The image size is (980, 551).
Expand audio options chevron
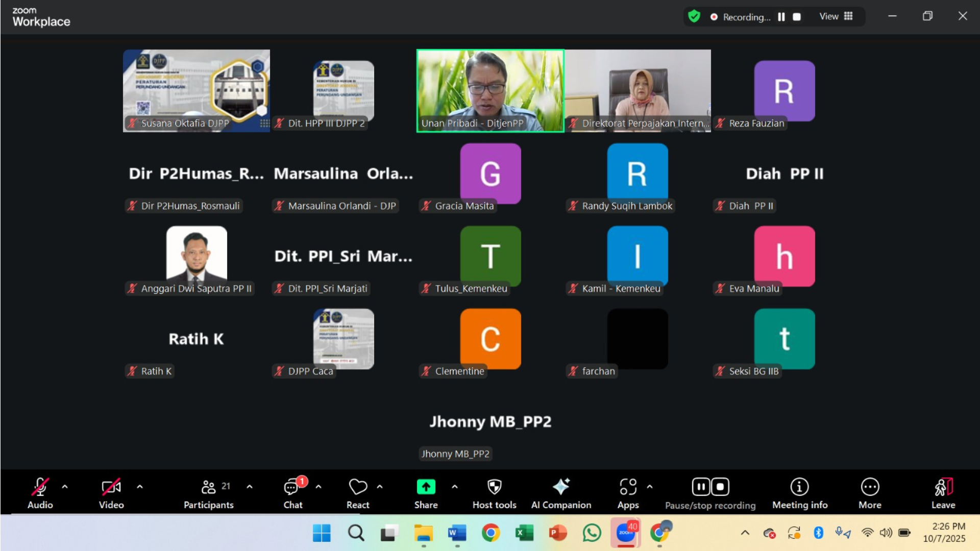click(65, 487)
